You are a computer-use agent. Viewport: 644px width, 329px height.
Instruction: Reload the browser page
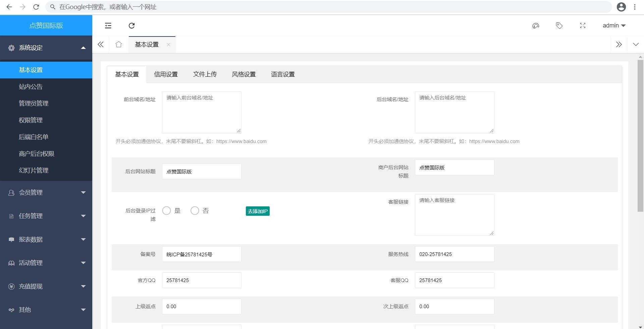tap(36, 7)
